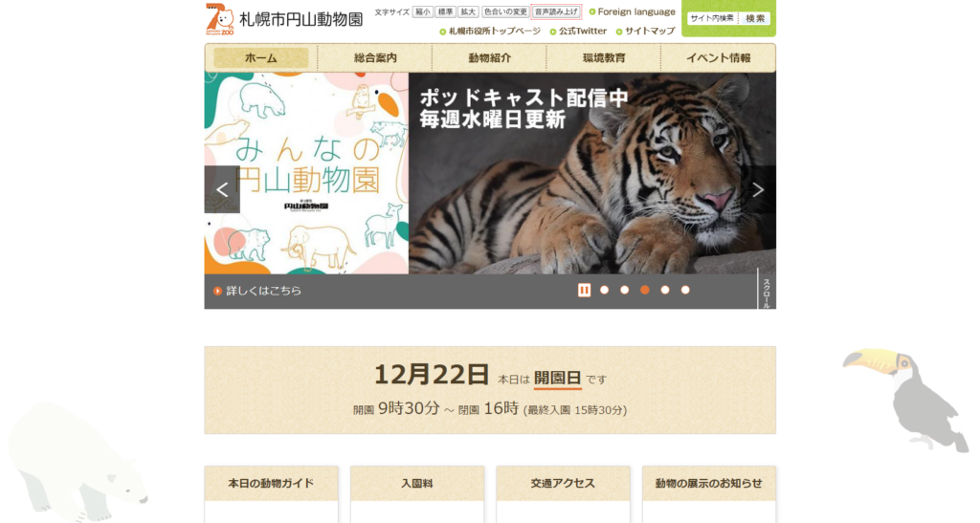Open the 総合案内 navigation menu
The width and height of the screenshot is (980, 523).
tap(375, 58)
